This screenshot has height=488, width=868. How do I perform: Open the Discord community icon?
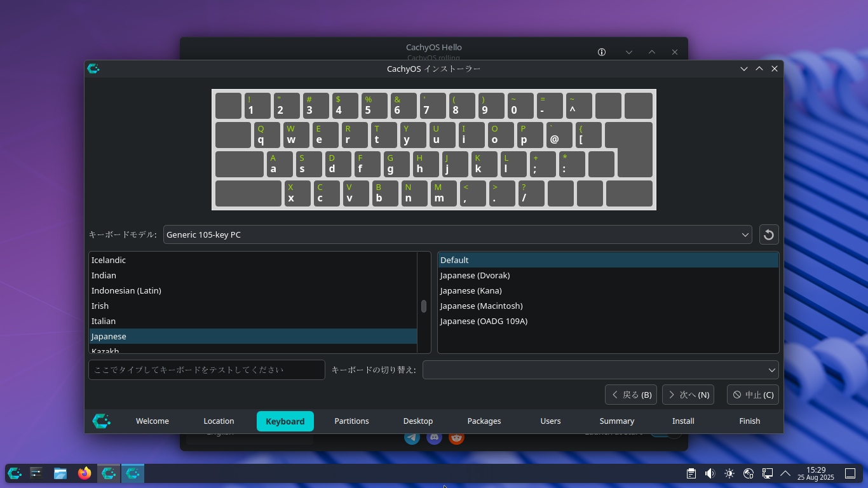click(434, 437)
